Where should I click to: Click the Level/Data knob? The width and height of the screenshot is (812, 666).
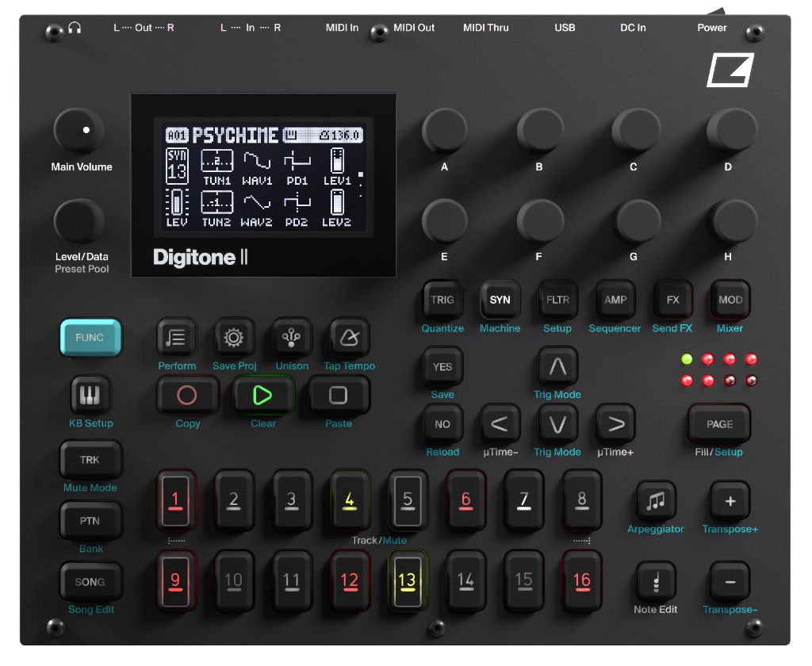click(x=79, y=220)
